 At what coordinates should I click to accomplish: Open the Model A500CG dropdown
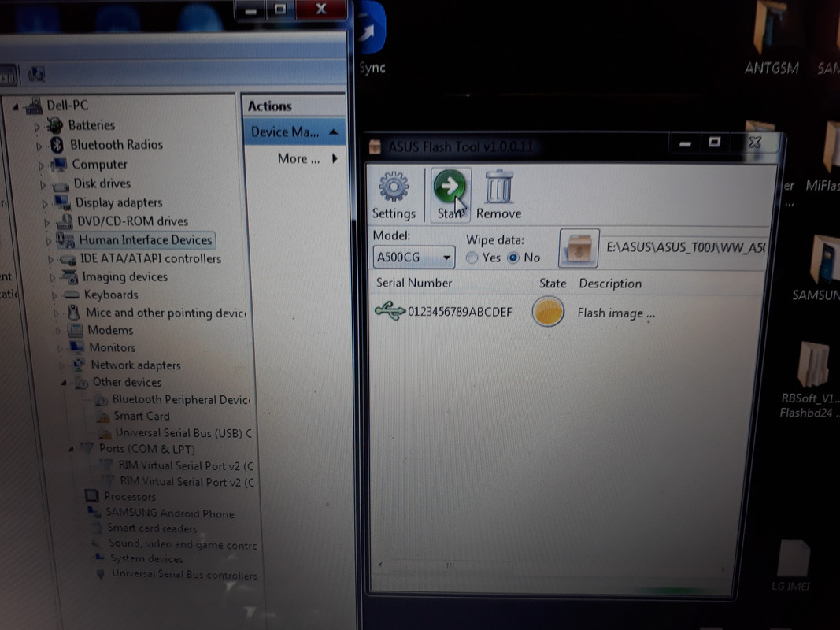pos(413,258)
